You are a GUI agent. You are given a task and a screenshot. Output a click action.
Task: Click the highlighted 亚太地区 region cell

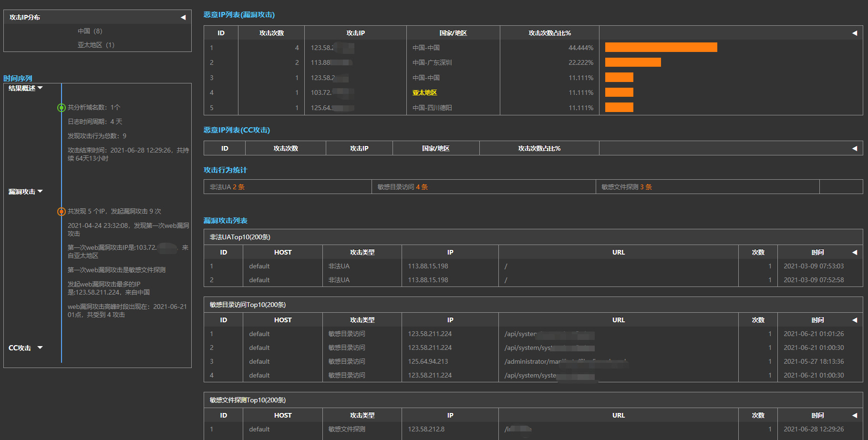coord(424,92)
